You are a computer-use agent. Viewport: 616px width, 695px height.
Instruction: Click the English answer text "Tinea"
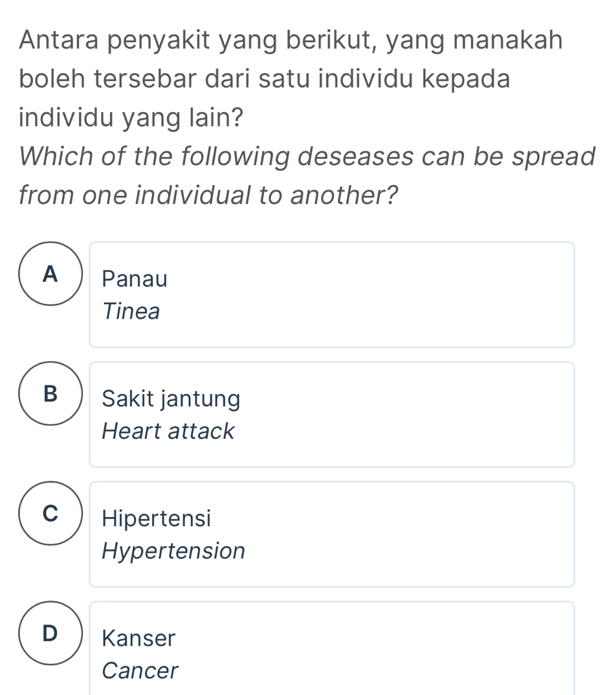131,312
